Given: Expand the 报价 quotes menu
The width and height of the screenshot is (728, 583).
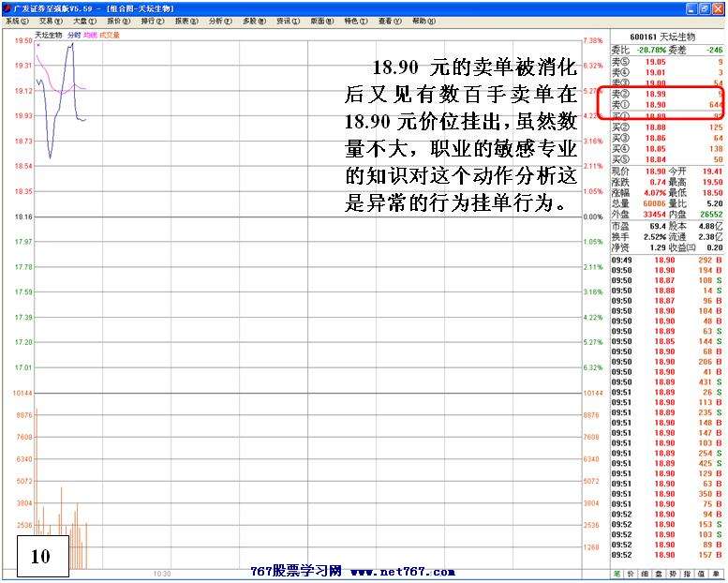Looking at the screenshot, I should [x=119, y=21].
